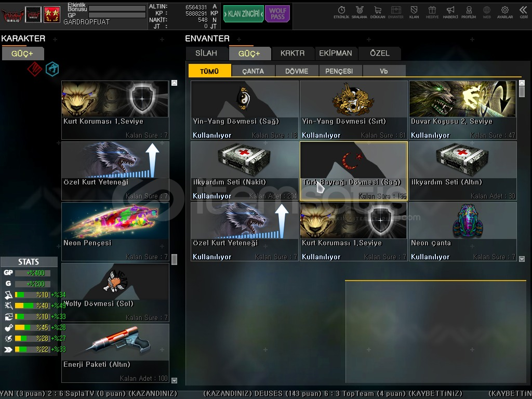Image resolution: width=532 pixels, height=399 pixels.
Task: Click the STATS panel header
Action: [29, 262]
